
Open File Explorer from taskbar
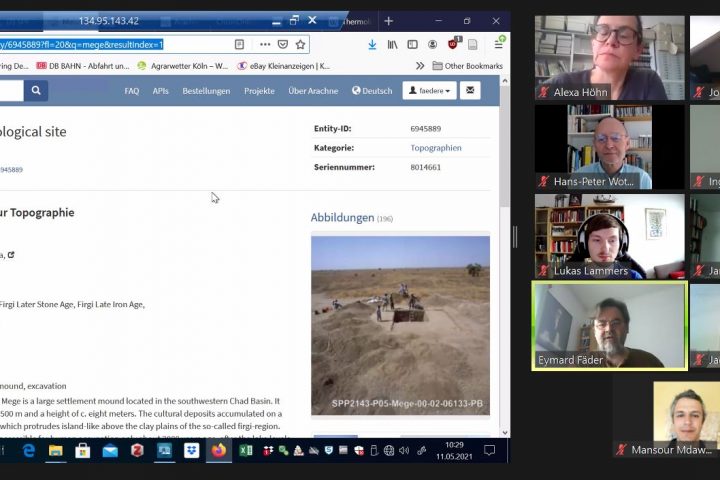click(56, 451)
